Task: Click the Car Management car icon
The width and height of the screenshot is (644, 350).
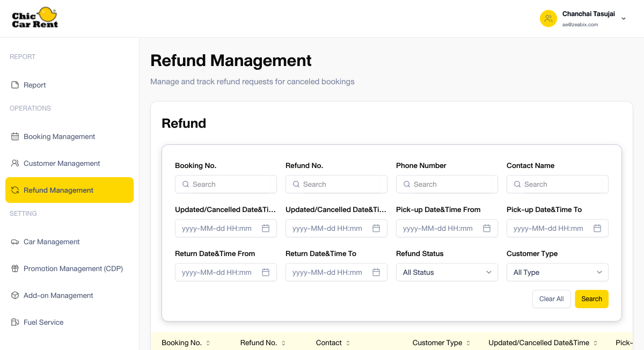Action: [x=15, y=242]
